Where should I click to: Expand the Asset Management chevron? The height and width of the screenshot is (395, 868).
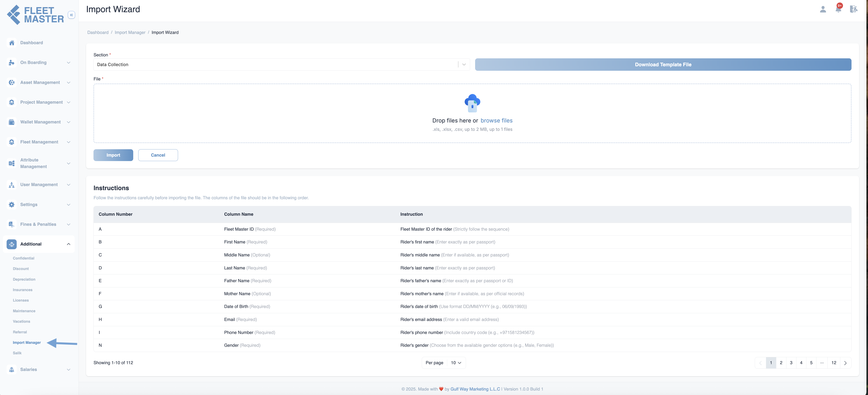coord(69,83)
